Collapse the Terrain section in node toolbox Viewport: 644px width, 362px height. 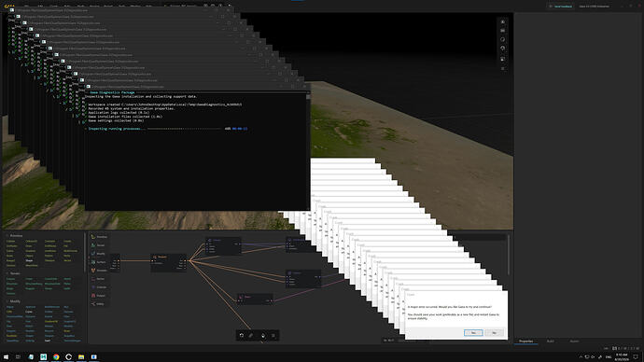(7, 273)
